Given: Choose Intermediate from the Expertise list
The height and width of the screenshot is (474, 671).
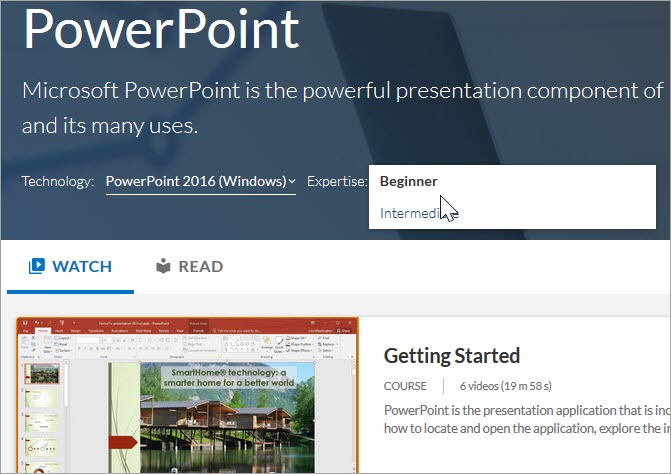Looking at the screenshot, I should click(x=408, y=212).
